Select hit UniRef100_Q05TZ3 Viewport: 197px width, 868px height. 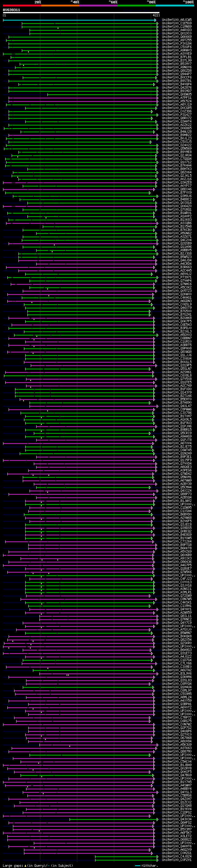tap(177, 290)
